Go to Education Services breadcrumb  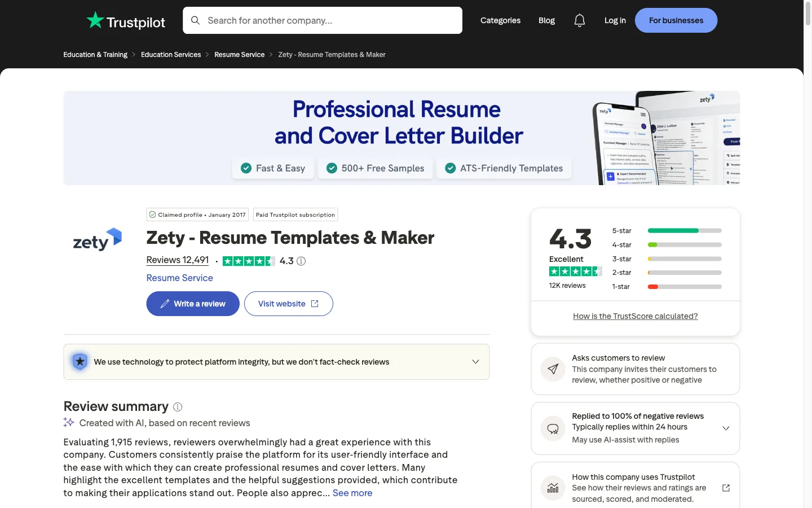[171, 55]
